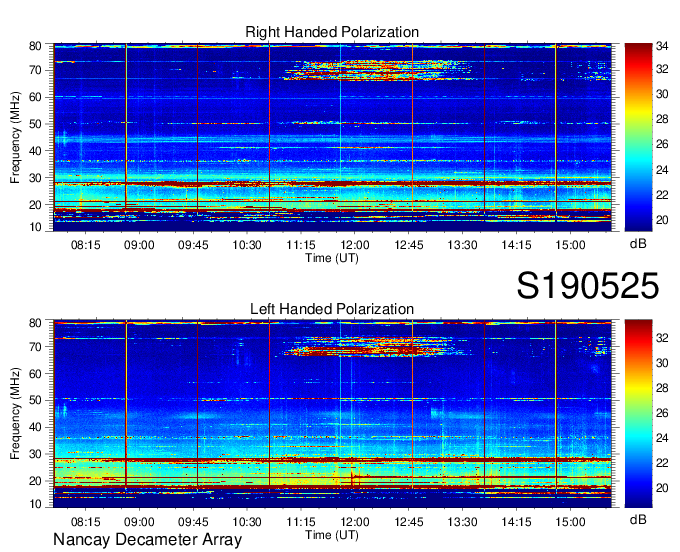Click the "Right Handed Polarization" plot title
This screenshot has height=552, width=680.
pyautogui.click(x=332, y=32)
